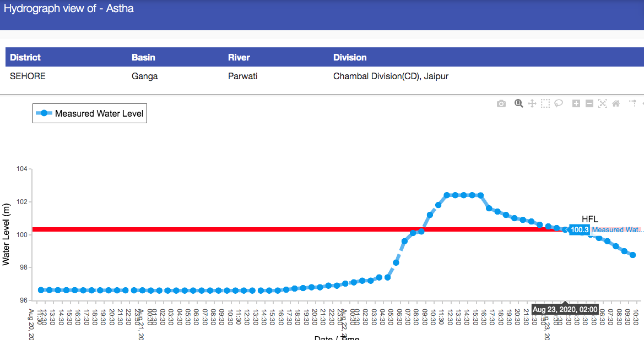Toggle Measured Water Level legend entry

(90, 114)
